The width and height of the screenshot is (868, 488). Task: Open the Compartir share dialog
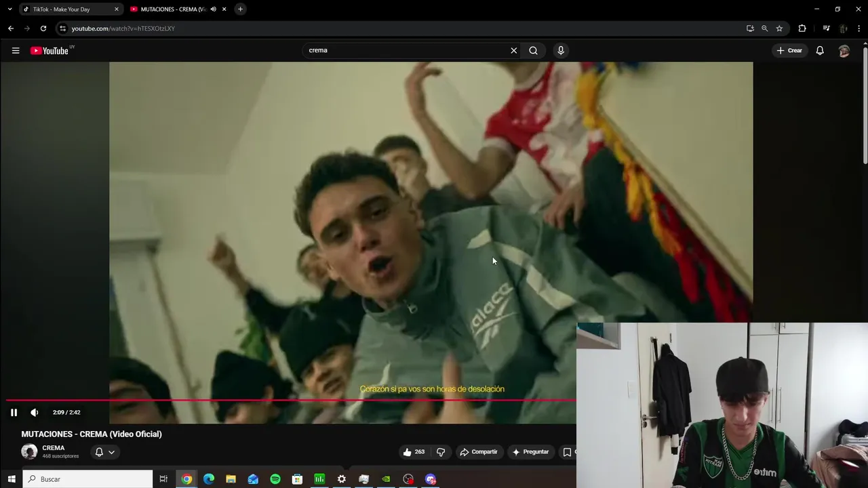click(478, 452)
